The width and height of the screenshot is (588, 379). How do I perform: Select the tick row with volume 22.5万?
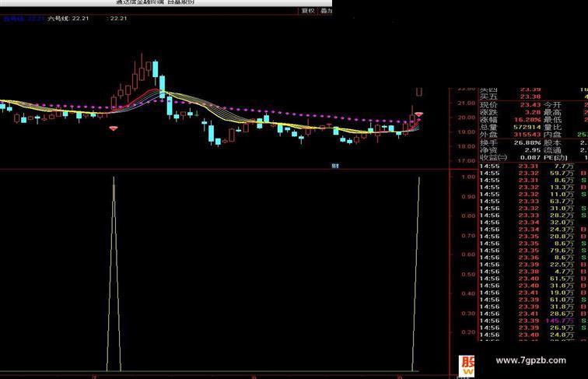pos(534,265)
